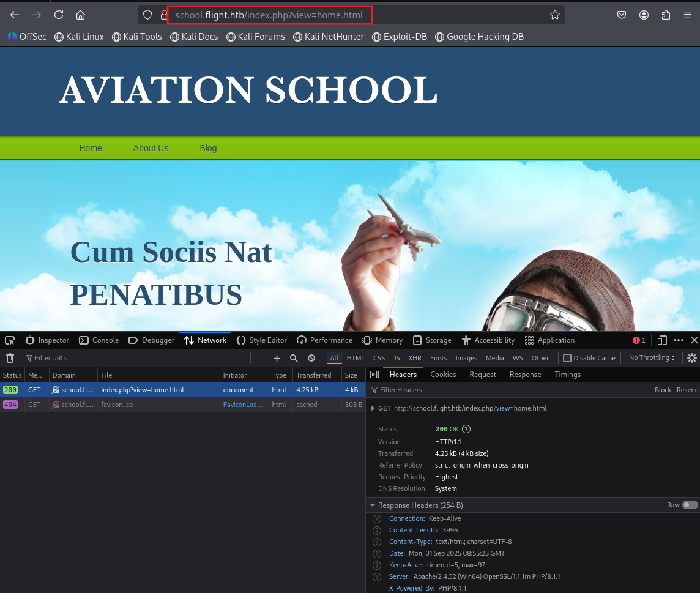Click the Filter URLs input field
Image resolution: width=700 pixels, height=593 pixels.
click(135, 358)
